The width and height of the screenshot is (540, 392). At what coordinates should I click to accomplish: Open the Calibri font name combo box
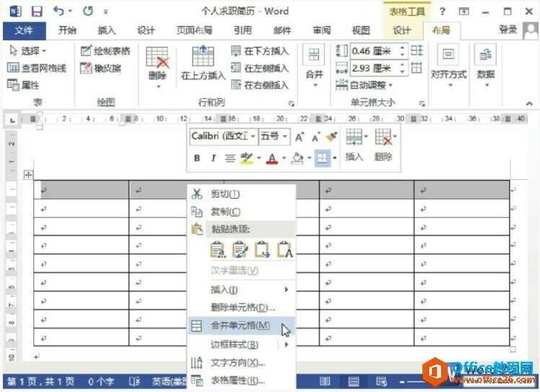223,136
